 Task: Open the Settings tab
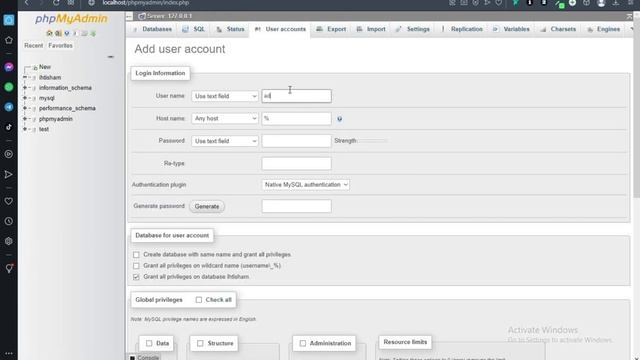[413, 29]
